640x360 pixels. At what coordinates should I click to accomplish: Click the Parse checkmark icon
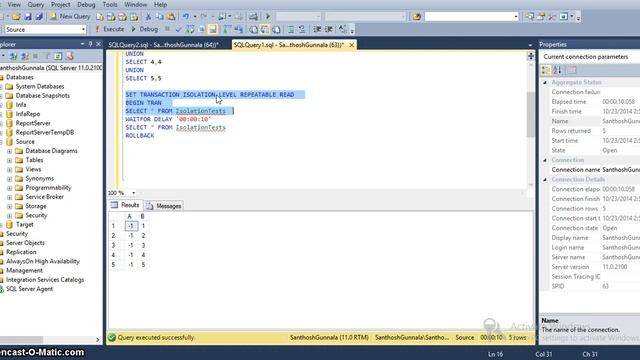(178, 29)
